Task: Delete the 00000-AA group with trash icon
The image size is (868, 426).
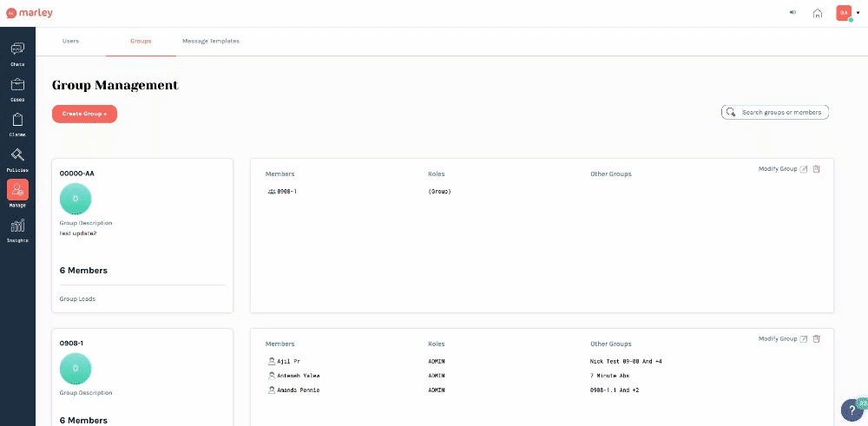Action: tap(816, 169)
